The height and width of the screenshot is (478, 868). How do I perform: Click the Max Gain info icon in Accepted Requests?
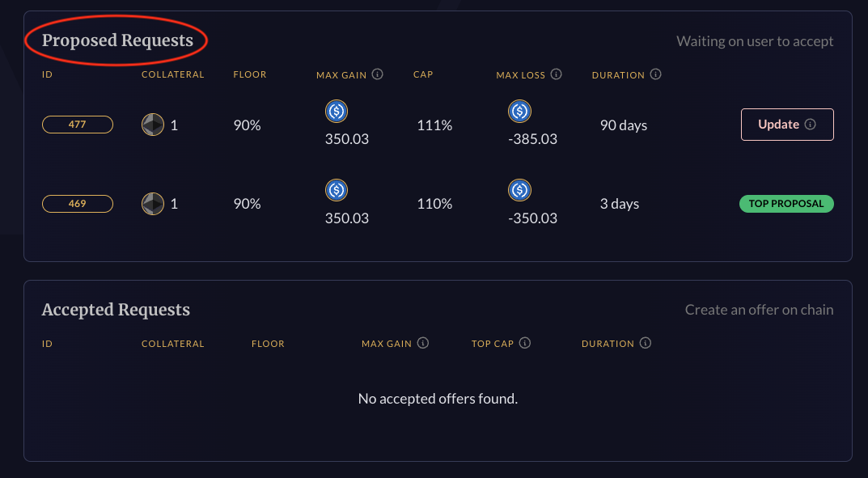point(423,343)
